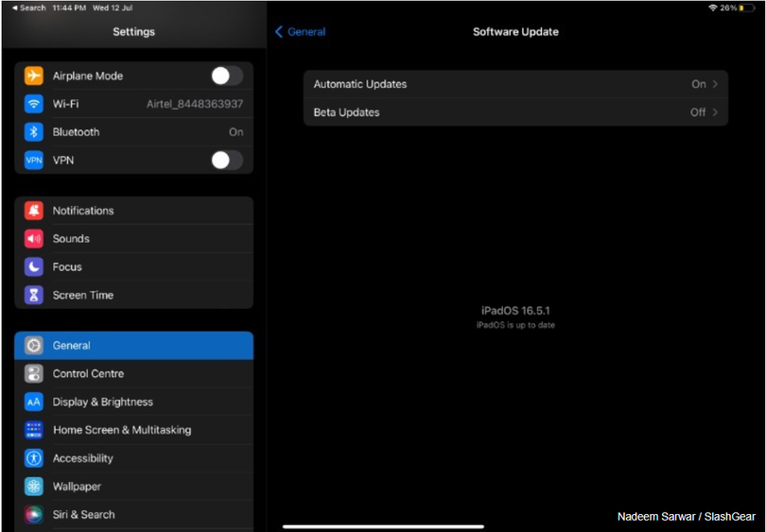This screenshot has height=532, width=766.
Task: Tap the Accessibility icon
Action: point(34,458)
